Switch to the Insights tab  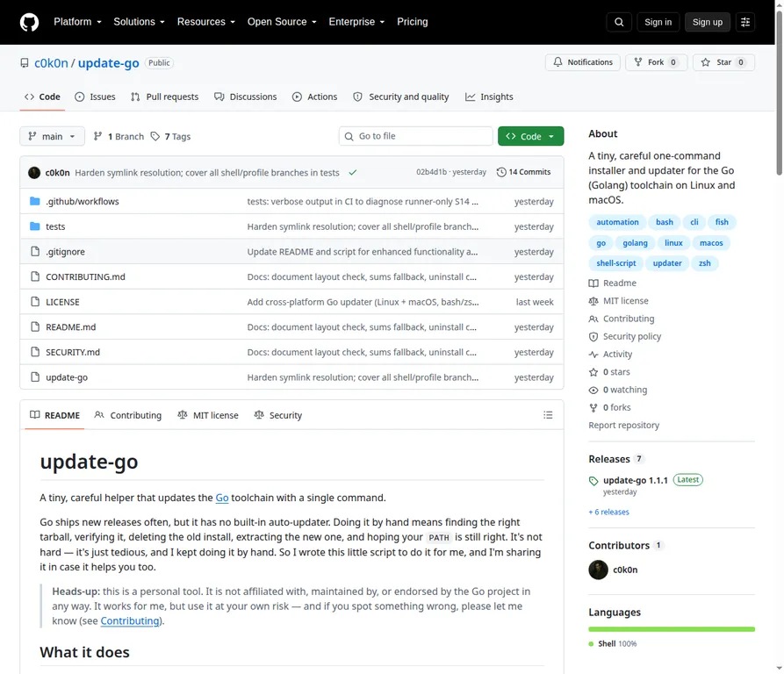coord(489,97)
